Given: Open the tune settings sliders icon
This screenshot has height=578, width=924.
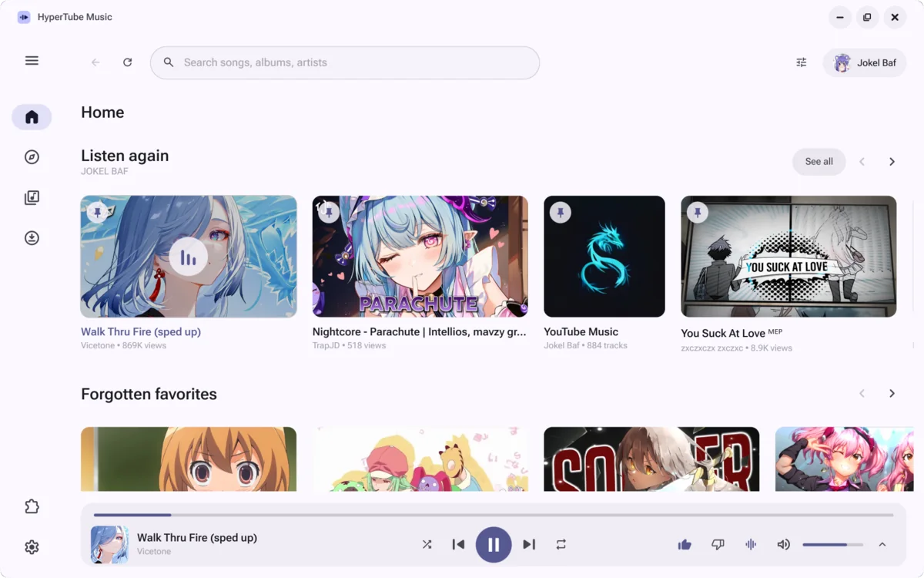Looking at the screenshot, I should coord(802,62).
